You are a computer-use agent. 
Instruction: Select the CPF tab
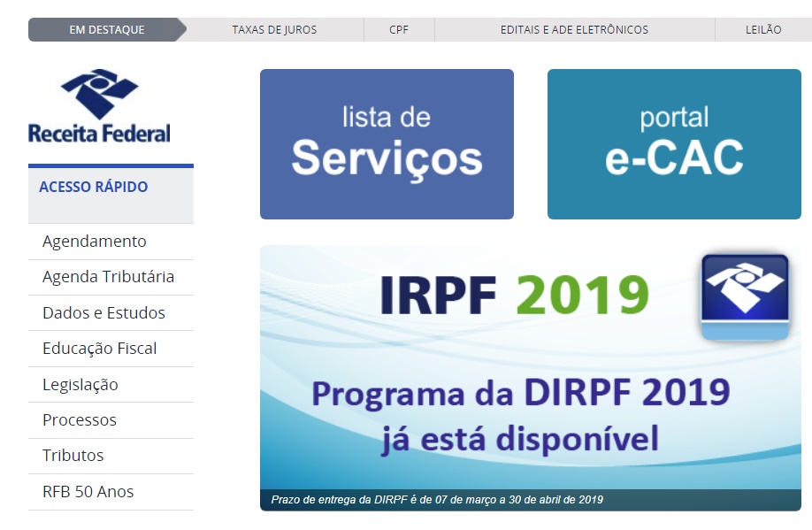tap(399, 29)
